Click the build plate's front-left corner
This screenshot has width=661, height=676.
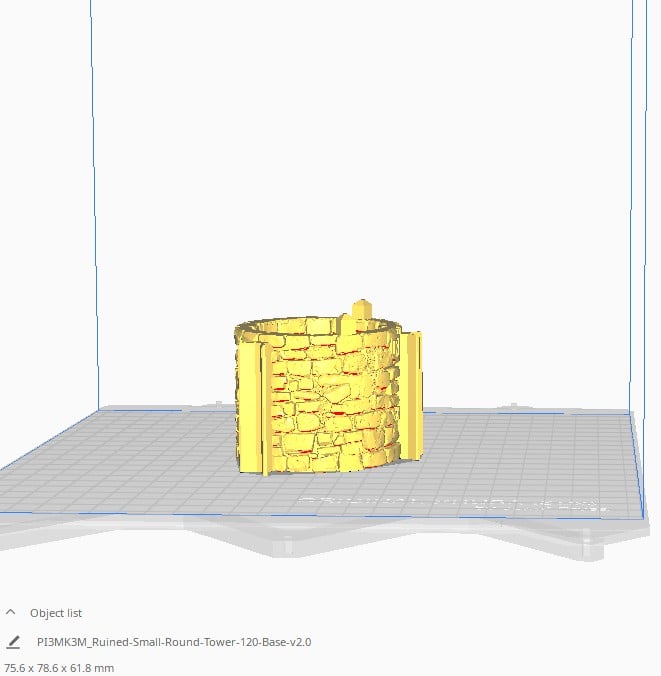3,512
